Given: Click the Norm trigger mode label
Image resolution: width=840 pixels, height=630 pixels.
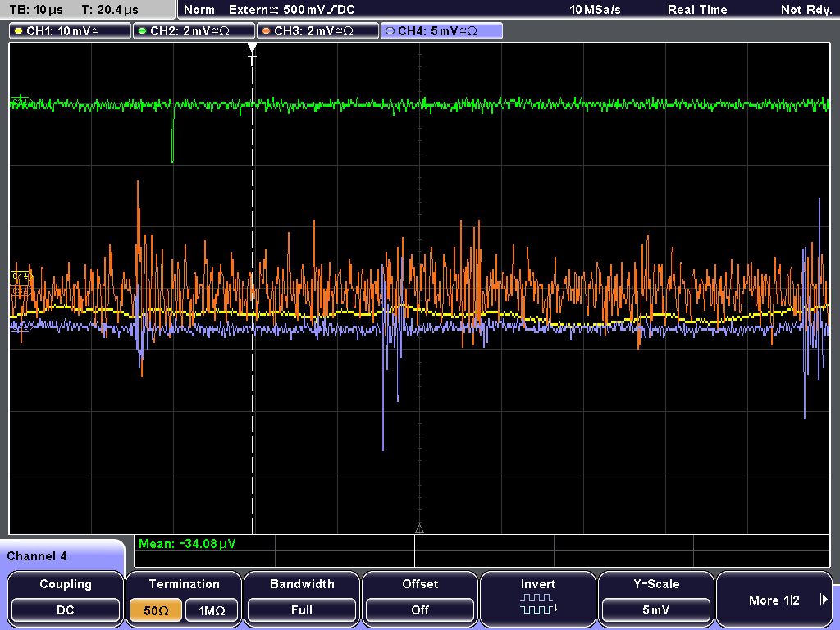Looking at the screenshot, I should (x=199, y=10).
